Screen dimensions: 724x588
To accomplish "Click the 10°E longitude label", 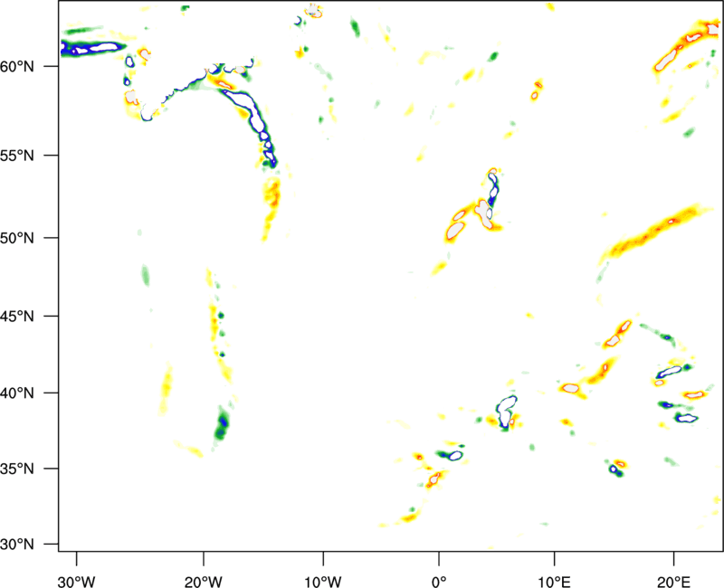I will click(x=554, y=582).
